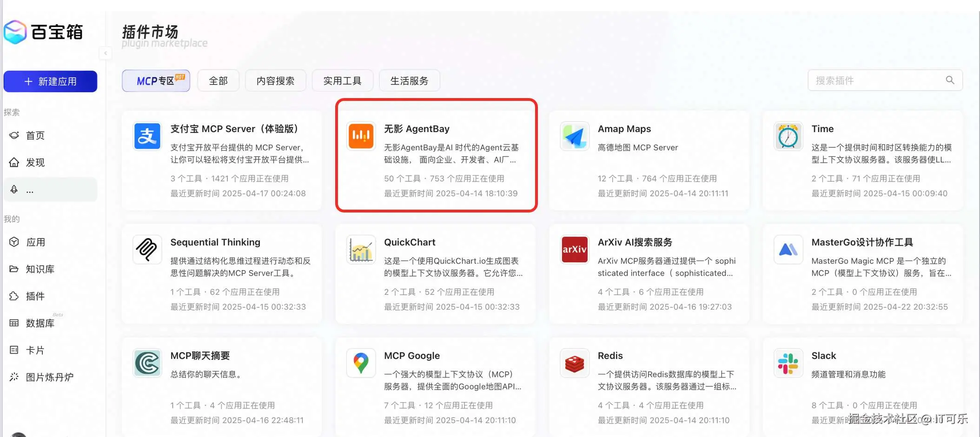The width and height of the screenshot is (980, 437).
Task: Select the 生活服务 tab
Action: pyautogui.click(x=410, y=81)
